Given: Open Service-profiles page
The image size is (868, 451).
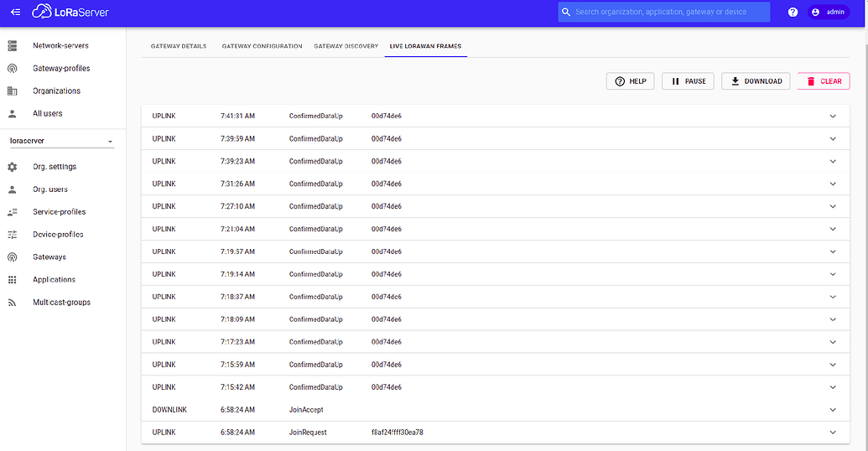Looking at the screenshot, I should 60,212.
